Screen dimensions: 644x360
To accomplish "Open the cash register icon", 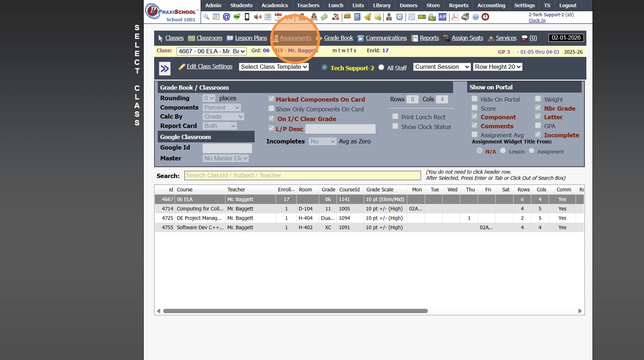I will (x=465, y=17).
